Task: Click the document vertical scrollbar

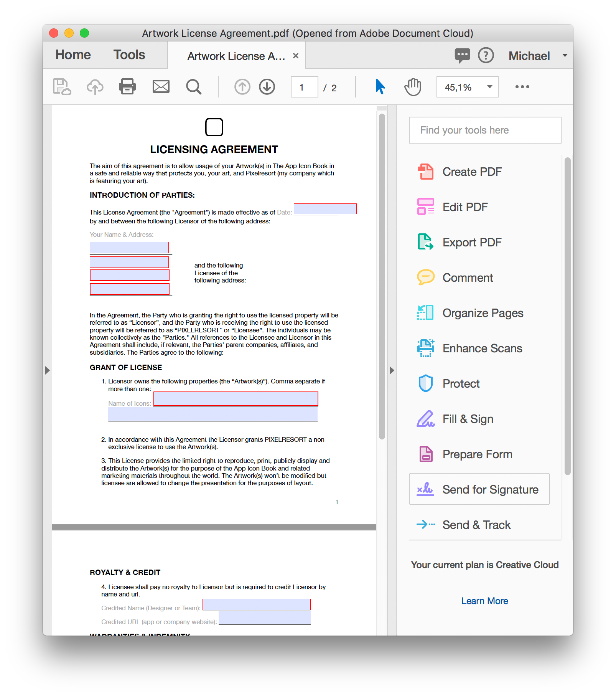Action: [x=382, y=276]
